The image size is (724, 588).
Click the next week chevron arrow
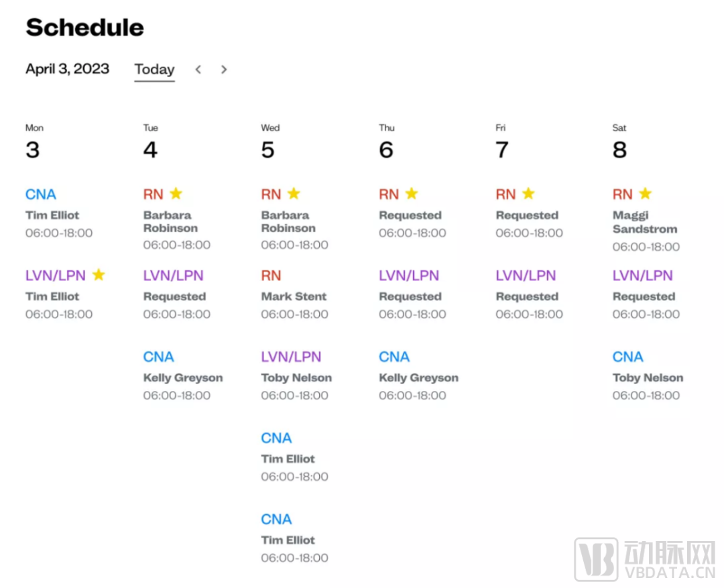pos(224,69)
